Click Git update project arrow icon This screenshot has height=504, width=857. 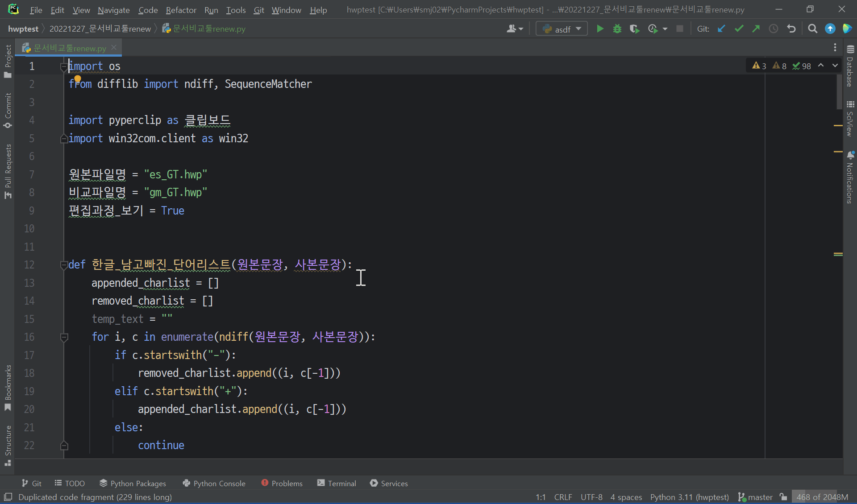721,29
